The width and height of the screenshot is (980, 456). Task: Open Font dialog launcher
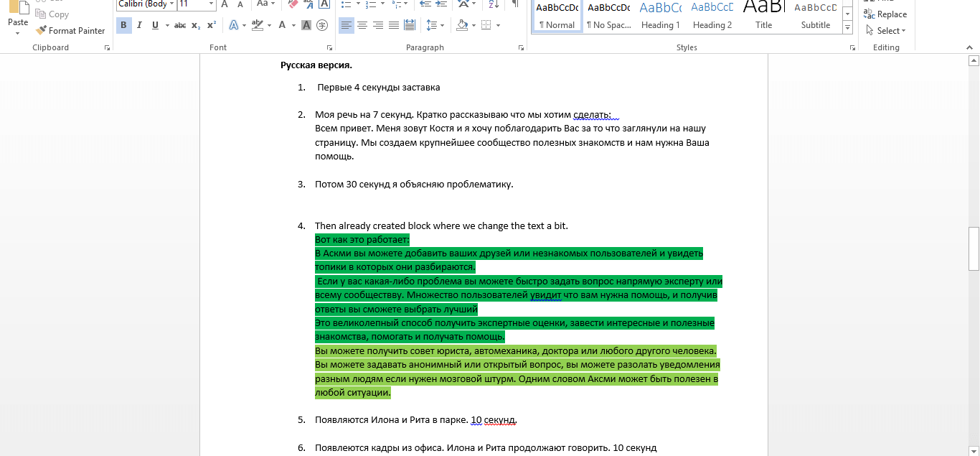[329, 47]
